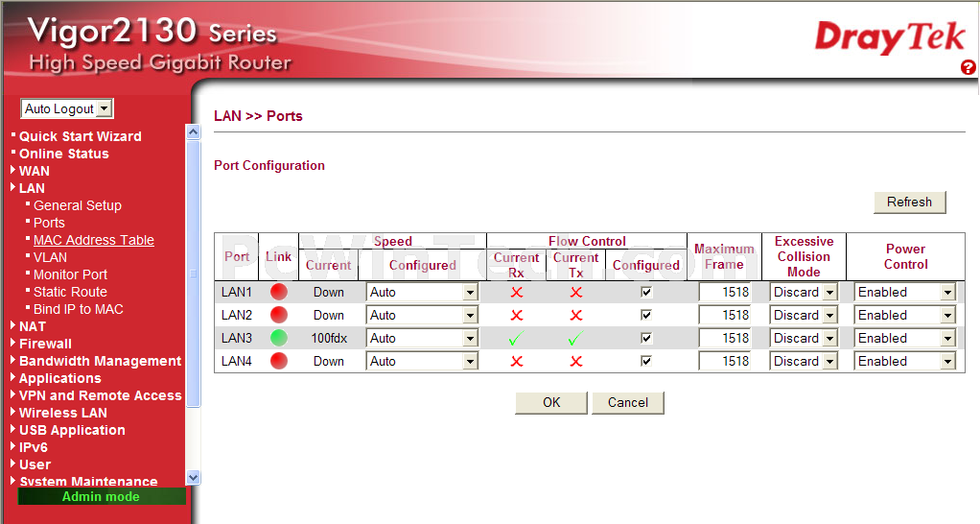Image resolution: width=980 pixels, height=524 pixels.
Task: Click LAN3 Current Rx green check icon
Action: pyautogui.click(x=516, y=338)
